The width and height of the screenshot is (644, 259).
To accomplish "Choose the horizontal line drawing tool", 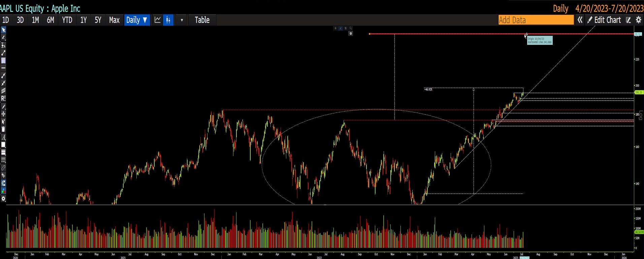I will pos(3,68).
